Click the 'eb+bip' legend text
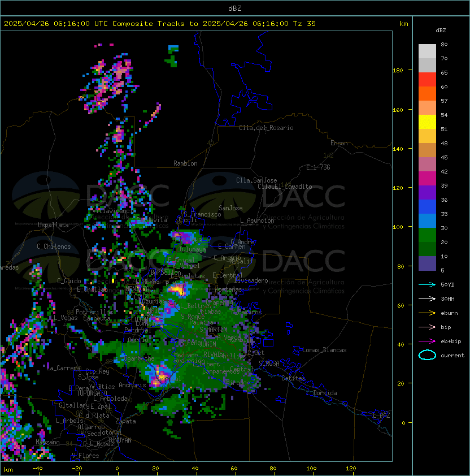The width and height of the screenshot is (470, 476). (451, 341)
